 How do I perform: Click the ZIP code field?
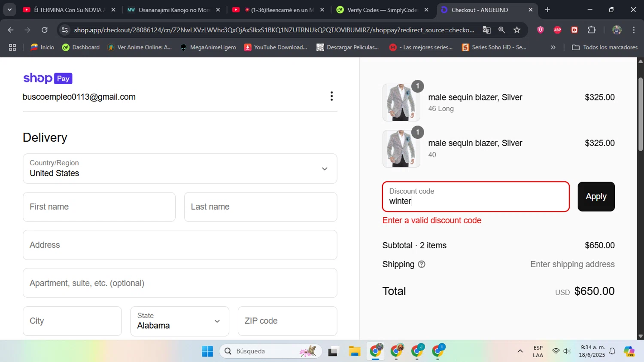288,321
